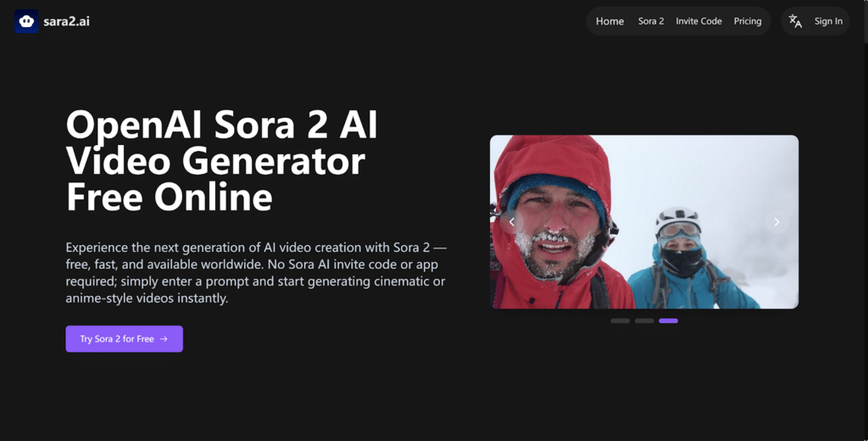The width and height of the screenshot is (868, 441).
Task: Click the description paragraph beginning with Experience
Action: click(255, 272)
